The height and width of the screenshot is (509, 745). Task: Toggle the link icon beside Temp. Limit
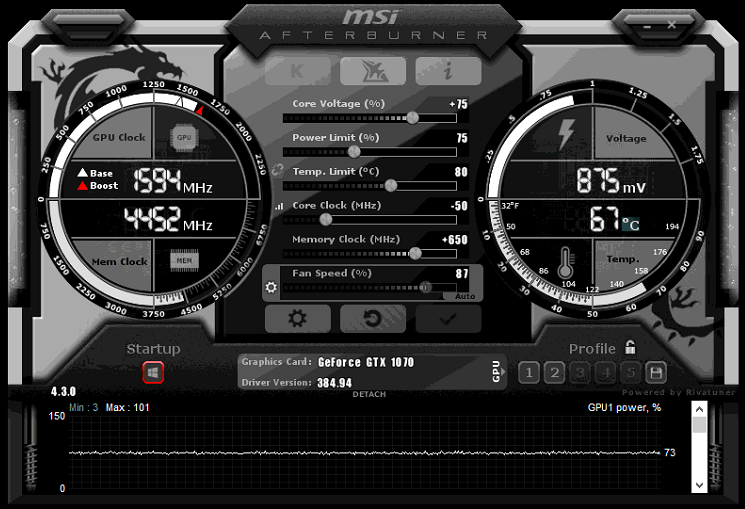[277, 170]
